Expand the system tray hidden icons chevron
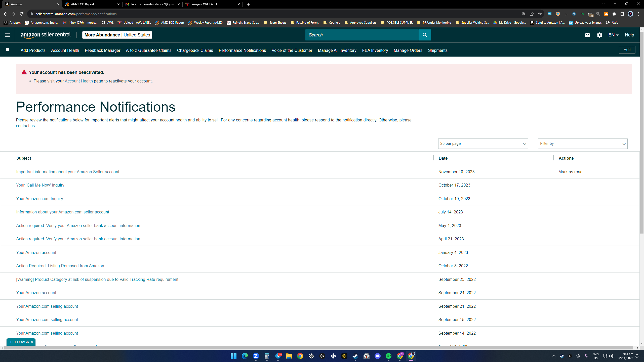 tap(554, 356)
